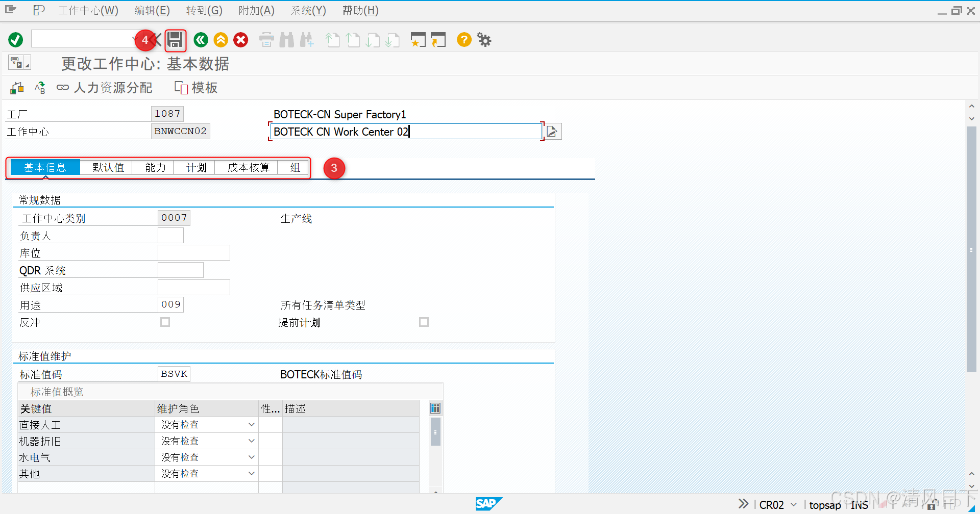Toggle the 反冲 checkbox
Screen dimensions: 980x514
click(x=165, y=322)
